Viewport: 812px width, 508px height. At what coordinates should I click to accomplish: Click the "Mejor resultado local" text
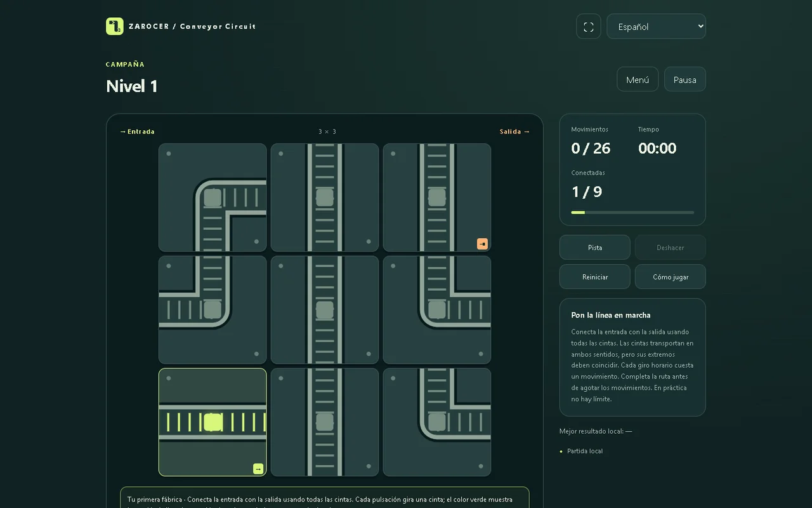596,431
